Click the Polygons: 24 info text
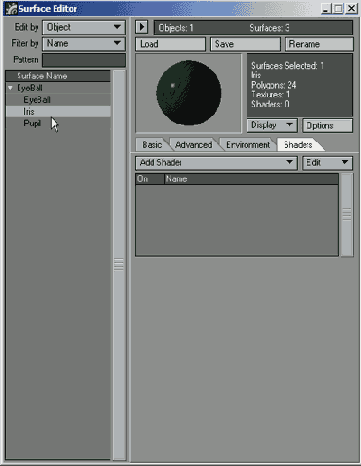This screenshot has width=361, height=466. pyautogui.click(x=273, y=85)
